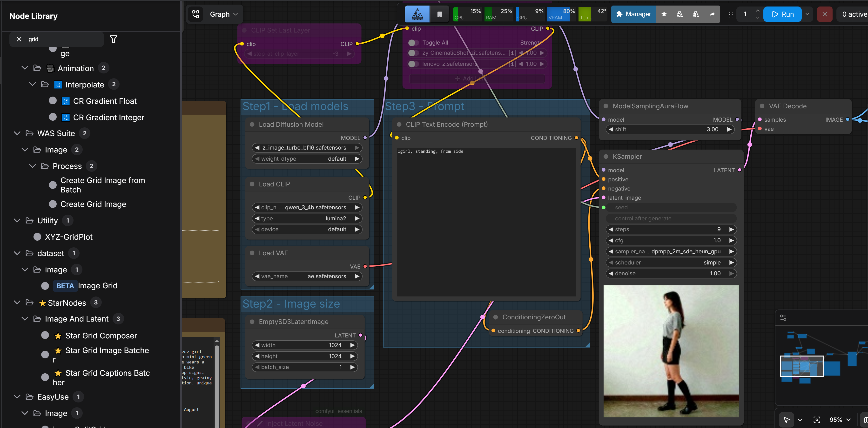Open the filter icon beside the search box

[114, 40]
